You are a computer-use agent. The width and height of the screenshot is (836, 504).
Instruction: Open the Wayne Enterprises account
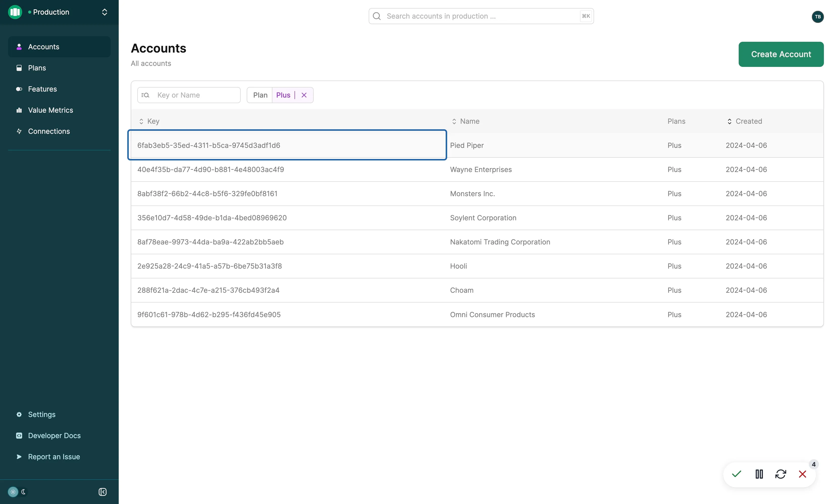477,169
